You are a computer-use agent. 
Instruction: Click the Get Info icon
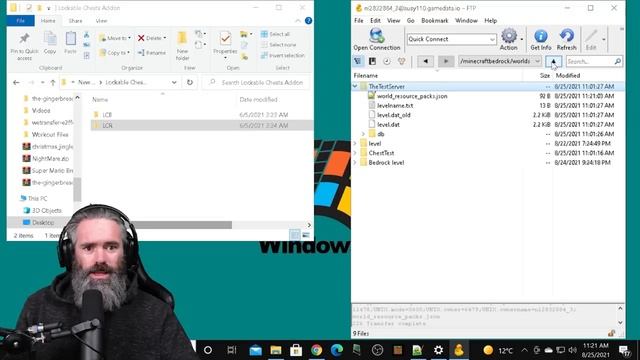click(540, 39)
